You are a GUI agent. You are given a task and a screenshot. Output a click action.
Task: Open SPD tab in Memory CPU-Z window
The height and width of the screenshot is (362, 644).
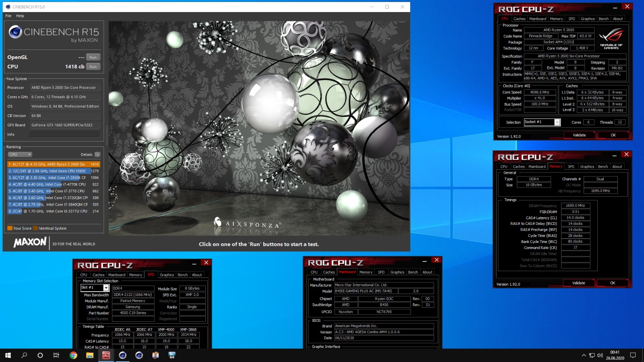click(x=571, y=167)
